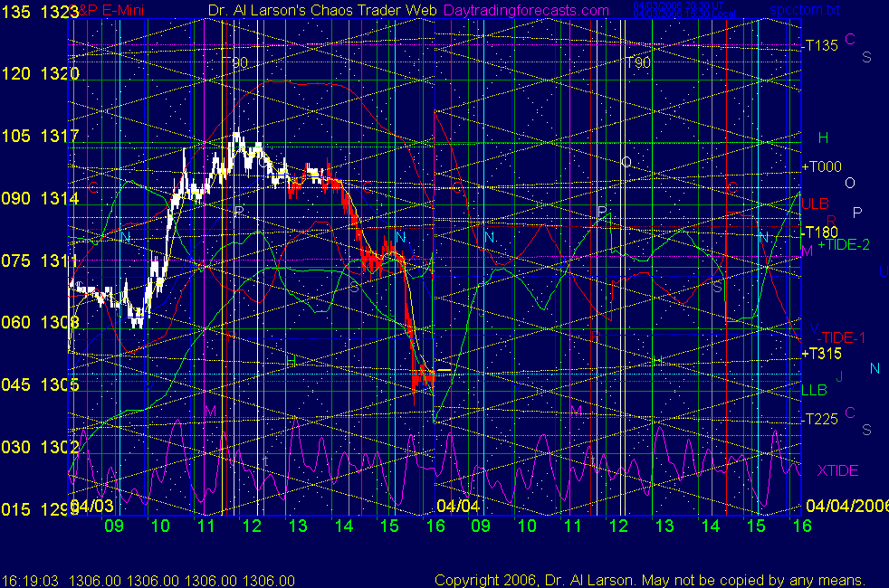Select the "-T180" line label
This screenshot has width=889, height=588.
(820, 232)
